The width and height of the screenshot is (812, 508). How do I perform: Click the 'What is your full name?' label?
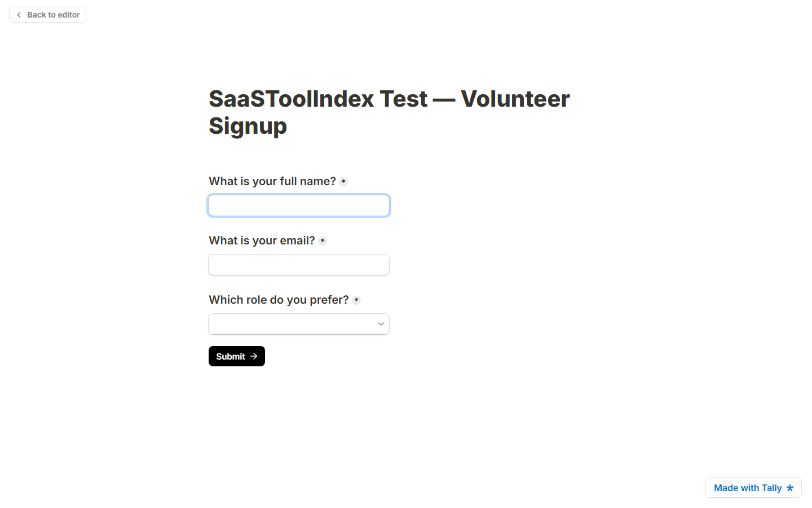[272, 181]
